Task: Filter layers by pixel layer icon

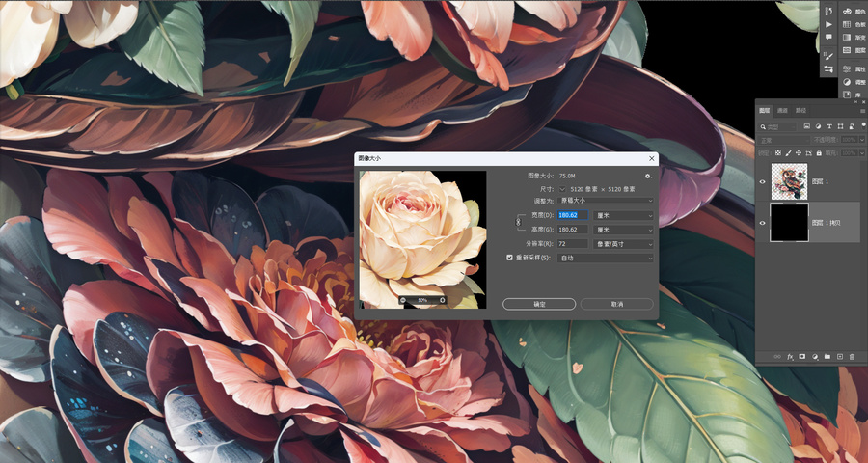Action: point(807,126)
